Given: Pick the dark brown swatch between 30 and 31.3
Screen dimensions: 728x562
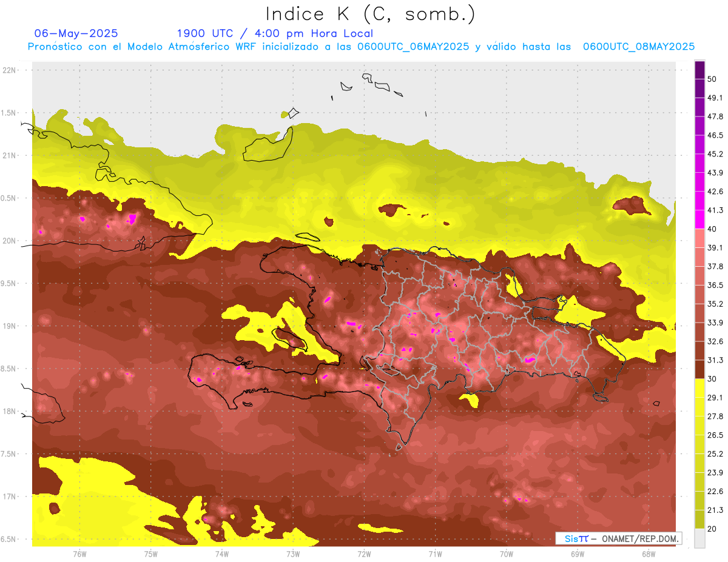Looking at the screenshot, I should click(699, 369).
